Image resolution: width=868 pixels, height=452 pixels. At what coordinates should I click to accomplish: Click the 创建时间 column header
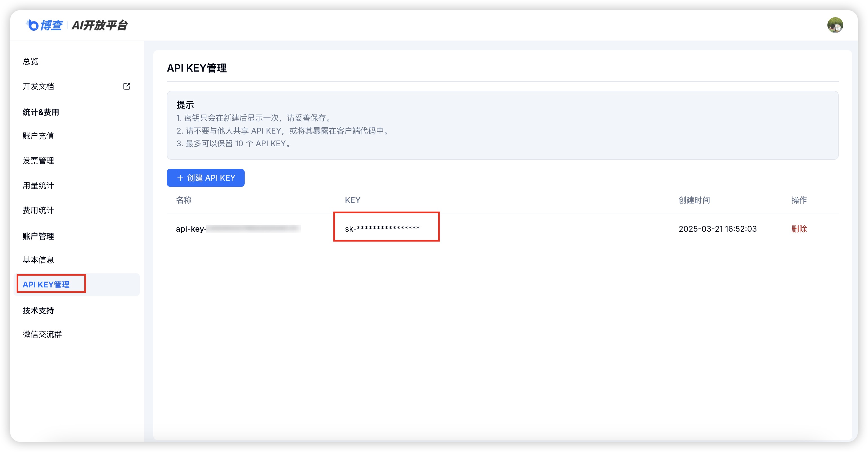(x=694, y=200)
